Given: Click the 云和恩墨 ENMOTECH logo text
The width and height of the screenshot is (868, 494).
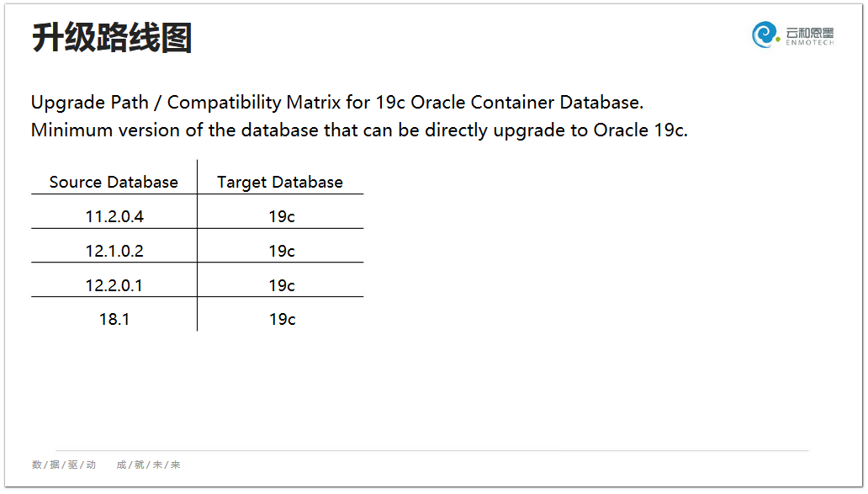Looking at the screenshot, I should click(x=810, y=36).
